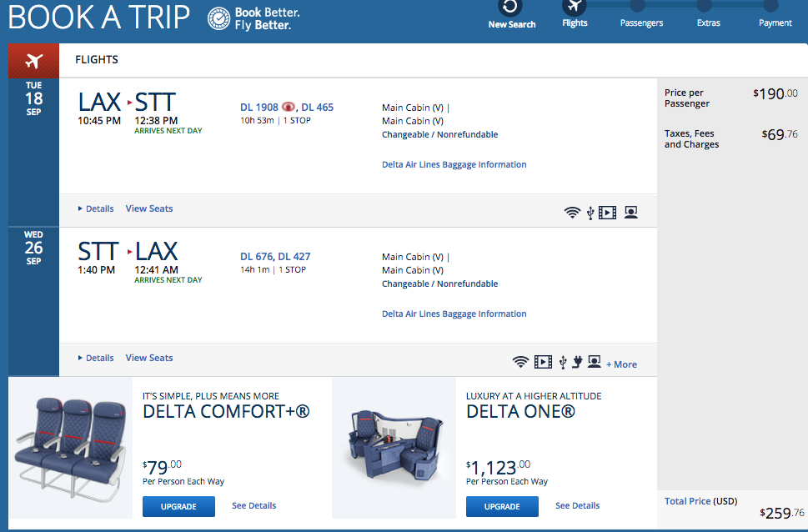The image size is (808, 532).
Task: Expand Details for the LAX to STT flight
Action: [96, 208]
